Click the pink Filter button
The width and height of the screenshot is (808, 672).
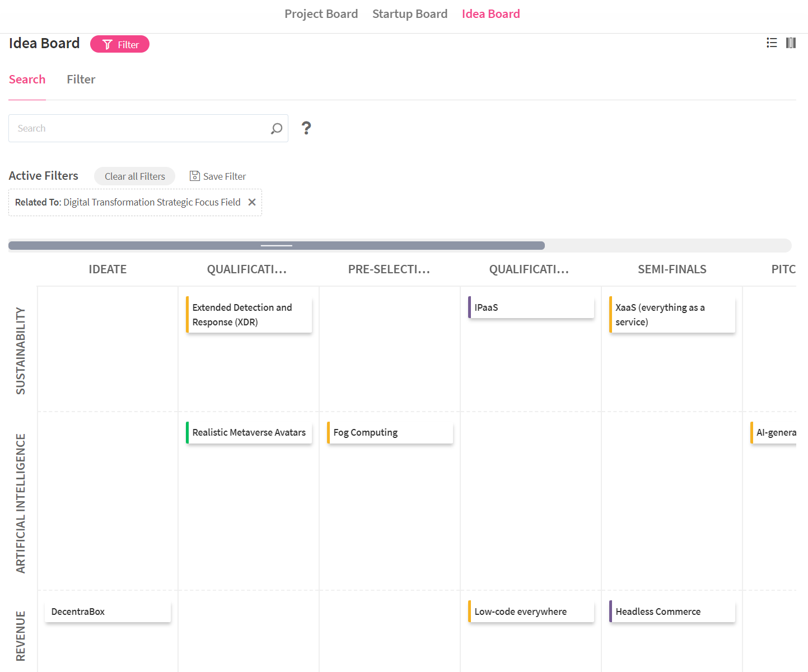coord(120,44)
